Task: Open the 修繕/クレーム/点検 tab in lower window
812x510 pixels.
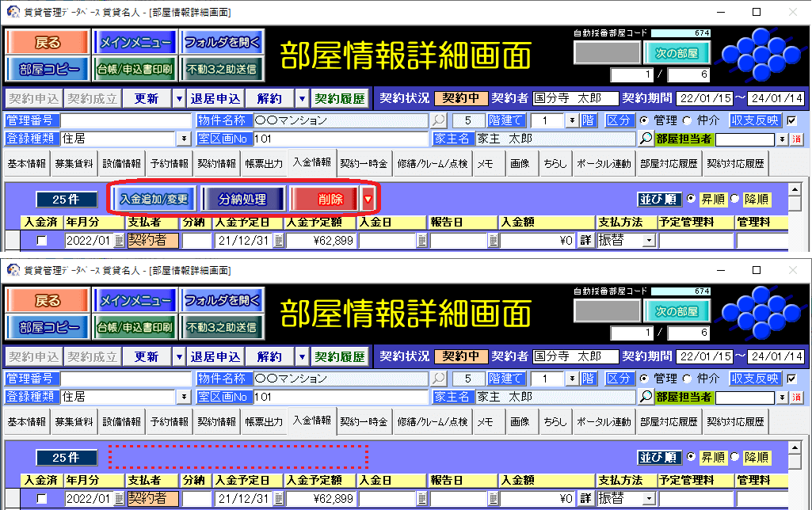Action: coord(432,421)
